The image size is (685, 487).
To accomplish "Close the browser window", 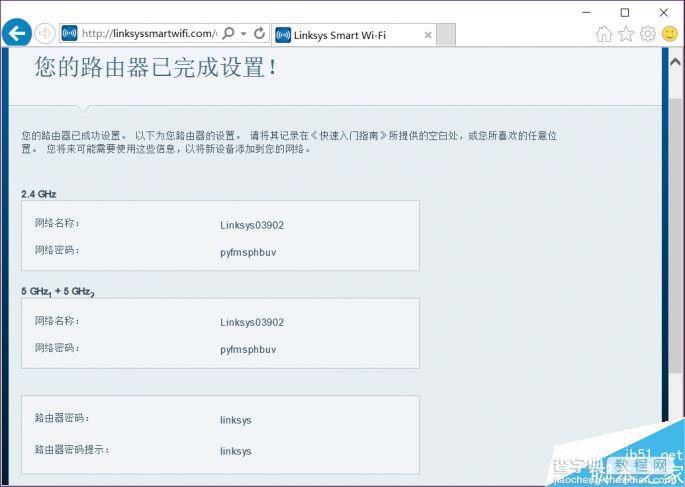I will 664,13.
